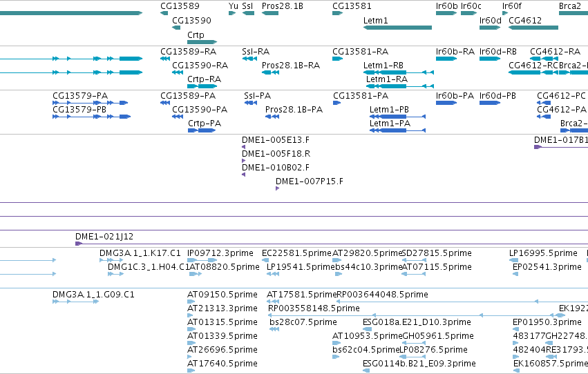
Task: Click clone end DME1-005F18.R
Action: pyautogui.click(x=276, y=153)
